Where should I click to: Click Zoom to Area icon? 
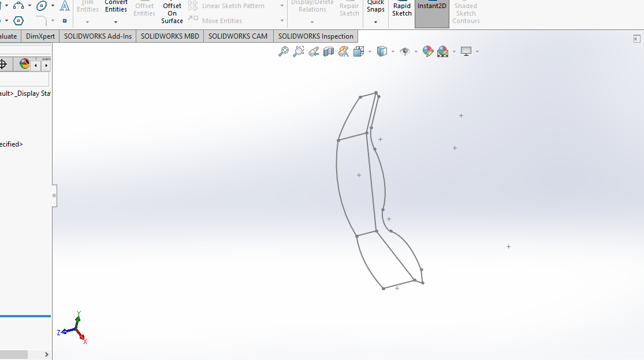299,51
